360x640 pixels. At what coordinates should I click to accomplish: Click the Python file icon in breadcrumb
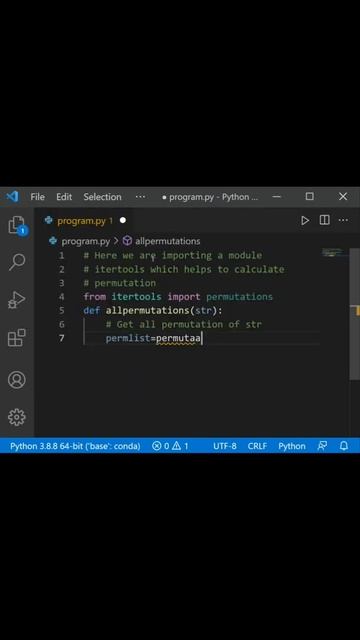(x=53, y=241)
